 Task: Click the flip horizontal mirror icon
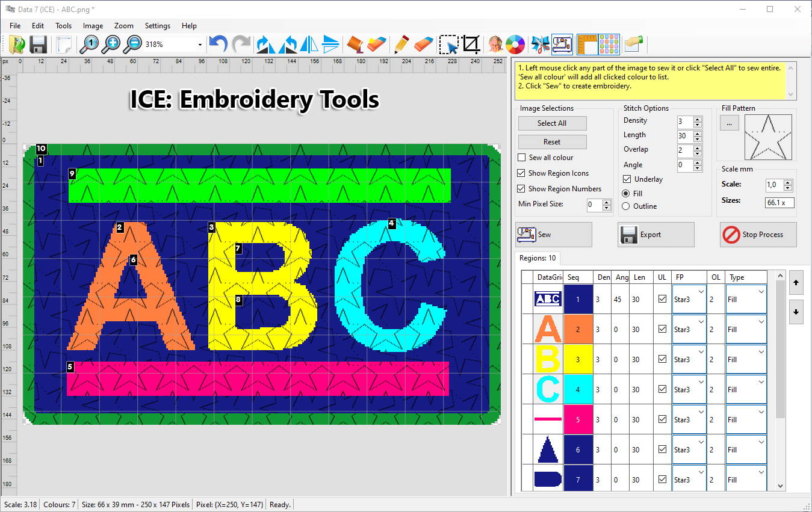(309, 45)
